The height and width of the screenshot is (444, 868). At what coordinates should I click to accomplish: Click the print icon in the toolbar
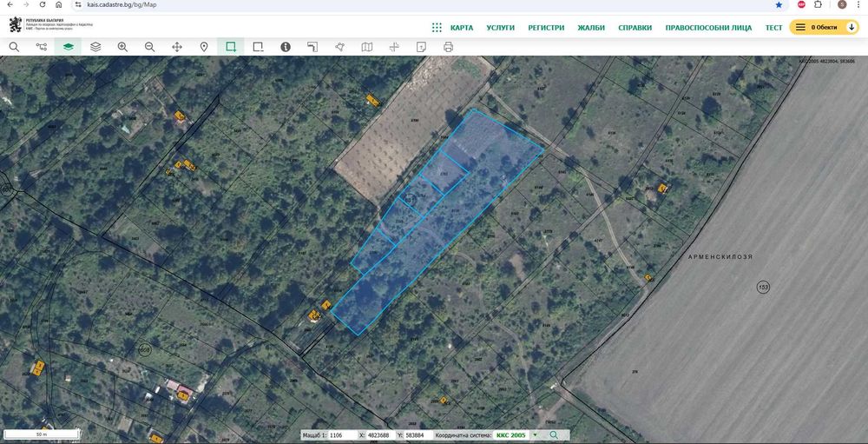[448, 47]
